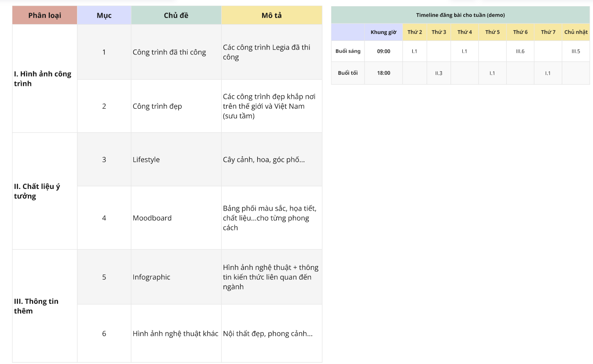Select the 'Buổi sáng' row label
This screenshot has width=593, height=364.
pyautogui.click(x=348, y=51)
